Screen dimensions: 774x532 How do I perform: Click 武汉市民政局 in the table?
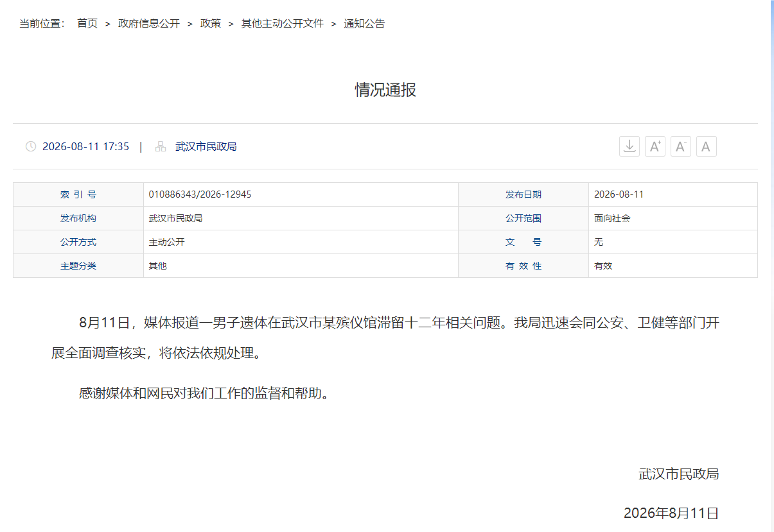point(176,218)
